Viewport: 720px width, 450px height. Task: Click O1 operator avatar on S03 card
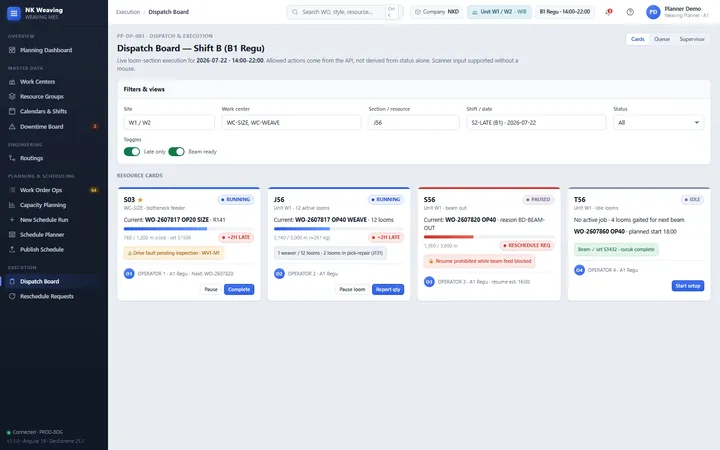click(x=129, y=274)
